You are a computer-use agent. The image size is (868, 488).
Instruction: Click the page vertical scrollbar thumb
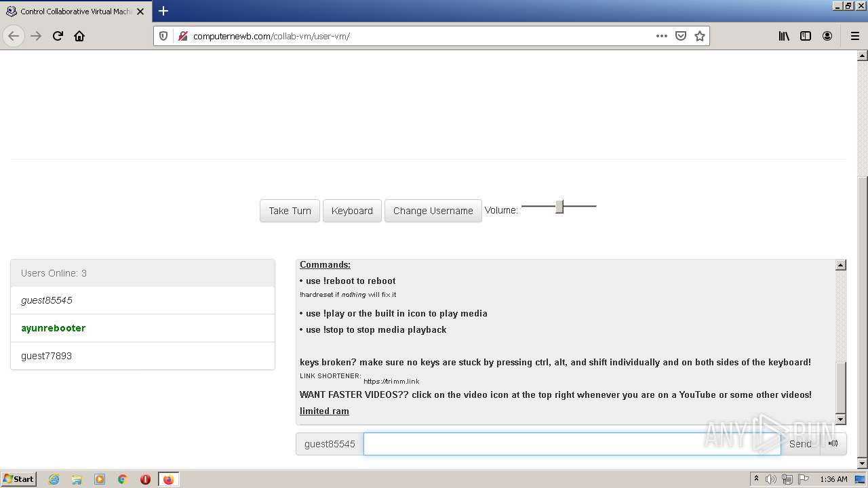point(863,316)
